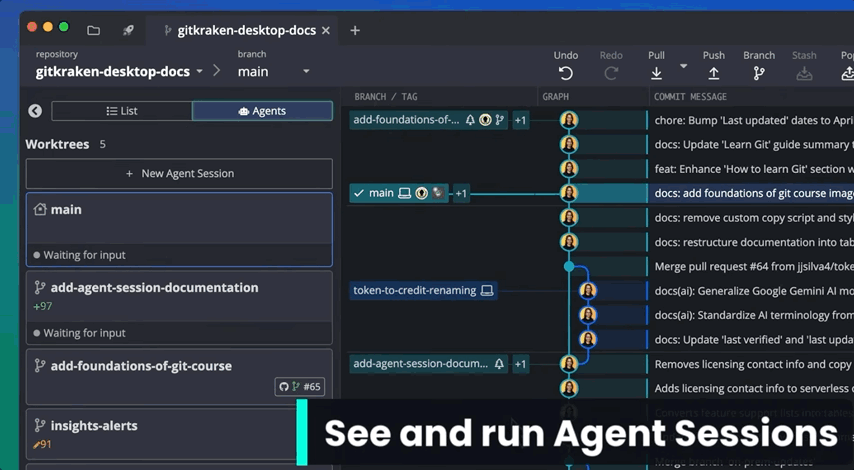Select the main worktree card
Viewport: 854px width, 470px height.
point(179,229)
